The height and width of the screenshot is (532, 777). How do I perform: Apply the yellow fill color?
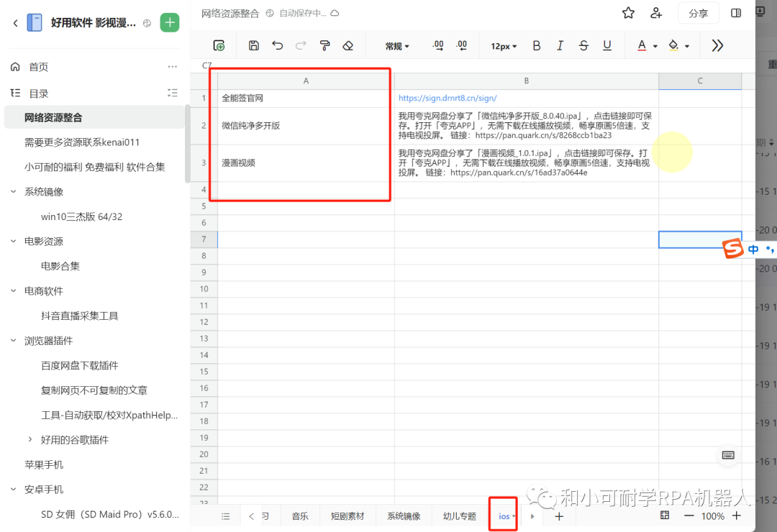point(673,45)
